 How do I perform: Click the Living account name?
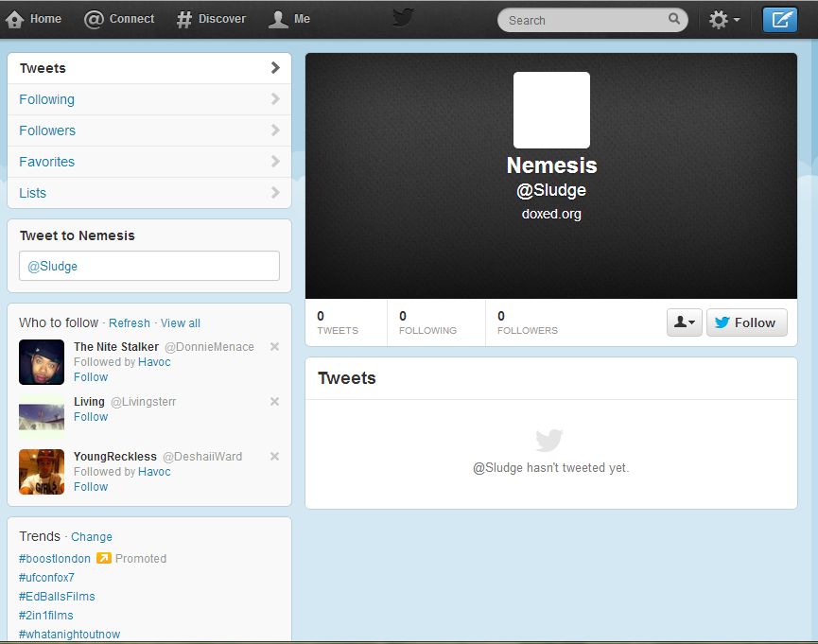pos(89,401)
